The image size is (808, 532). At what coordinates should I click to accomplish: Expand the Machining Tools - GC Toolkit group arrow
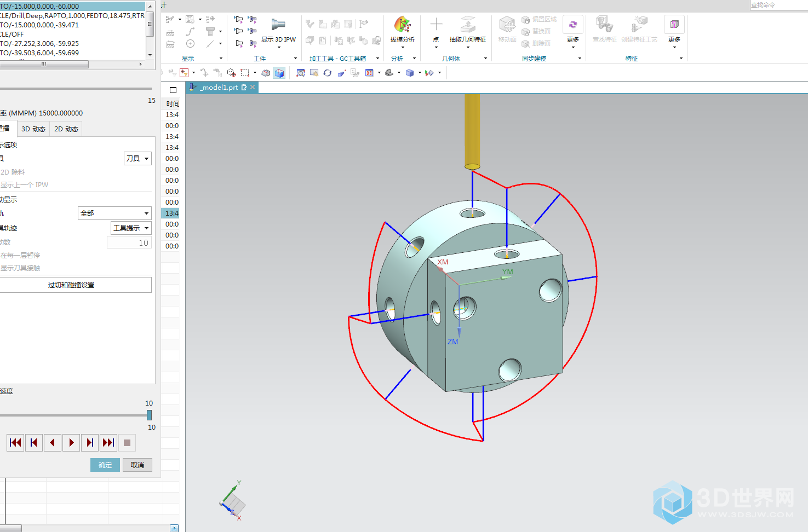click(x=377, y=59)
